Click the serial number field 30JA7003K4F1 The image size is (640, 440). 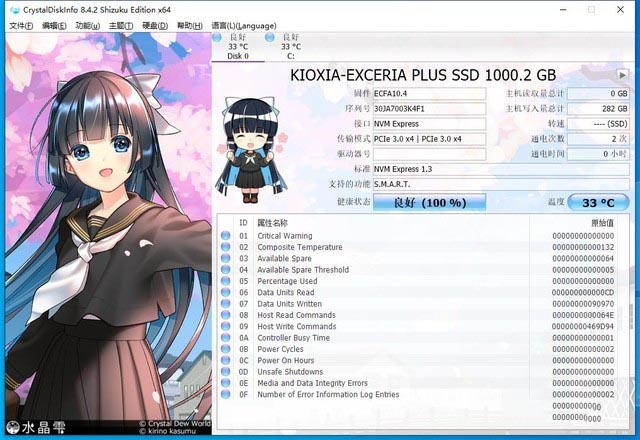(429, 109)
